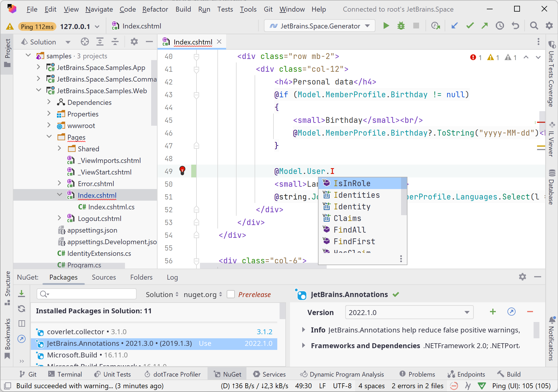Click 2 errors in 2 files status
This screenshot has width=558, height=392.
(417, 386)
